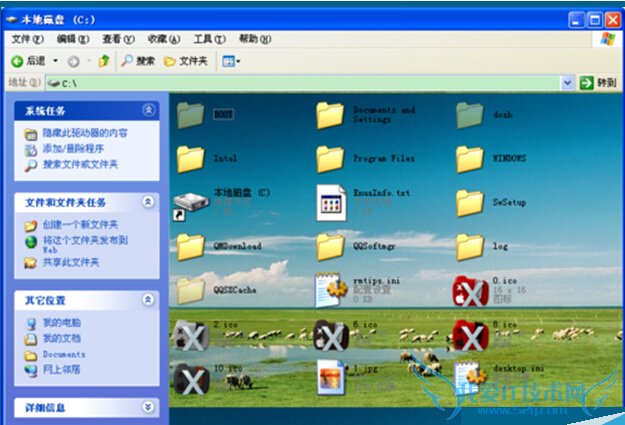Open the Edit (编辑) menu
This screenshot has height=425, width=625.
(73, 39)
